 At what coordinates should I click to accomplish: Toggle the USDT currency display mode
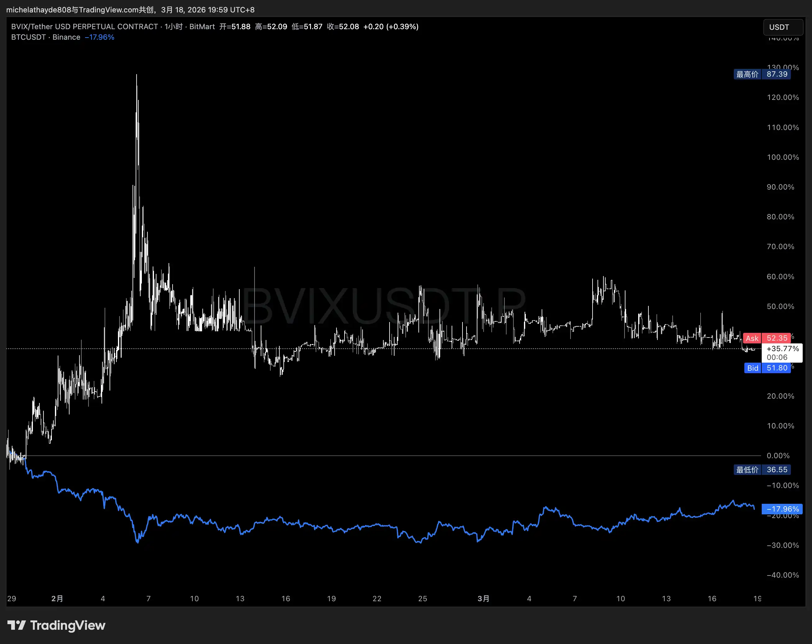783,27
